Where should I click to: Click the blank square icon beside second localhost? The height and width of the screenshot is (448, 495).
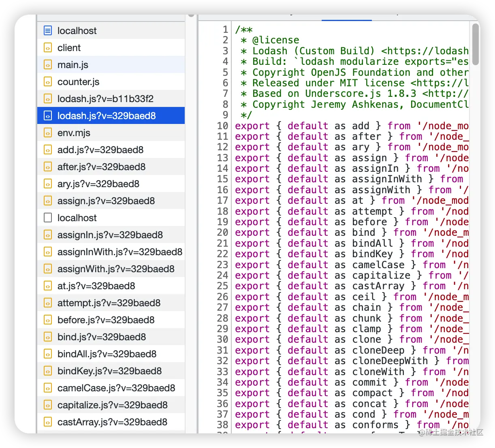tap(48, 218)
